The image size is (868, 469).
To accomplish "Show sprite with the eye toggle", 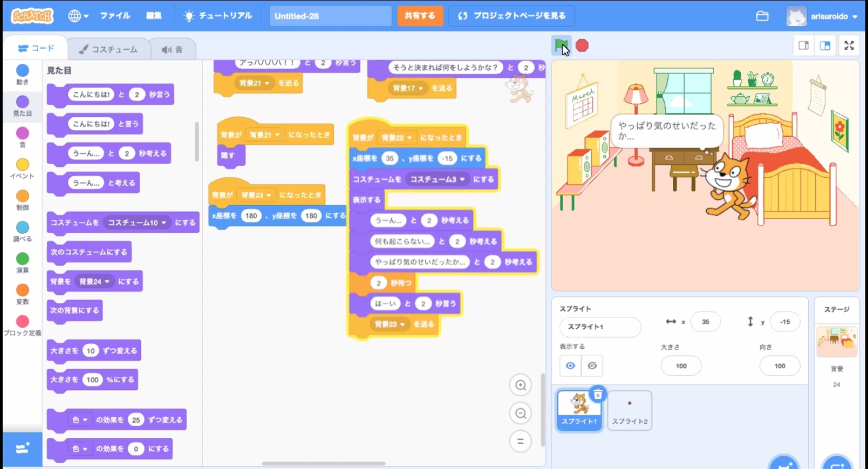I will tap(570, 366).
